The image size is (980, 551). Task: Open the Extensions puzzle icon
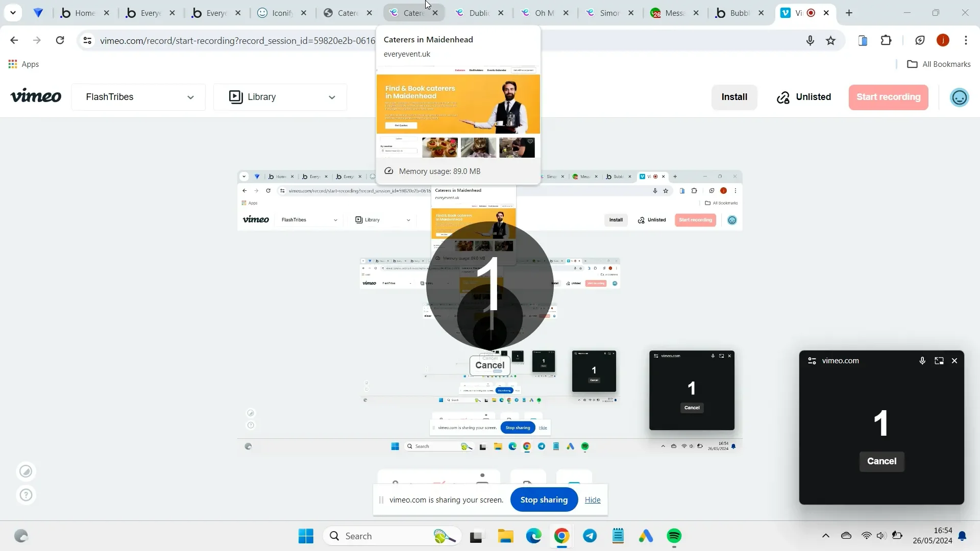point(886,40)
